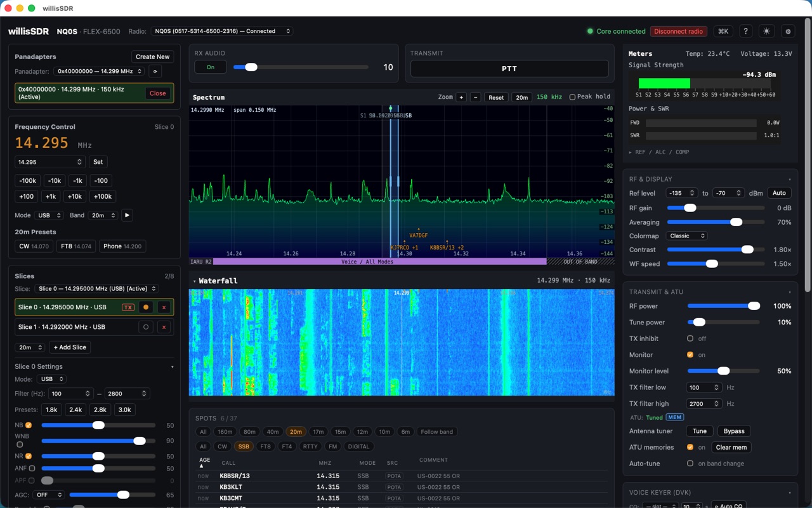Collapse the Waterfall section triangle
812x508 pixels.
click(x=195, y=281)
